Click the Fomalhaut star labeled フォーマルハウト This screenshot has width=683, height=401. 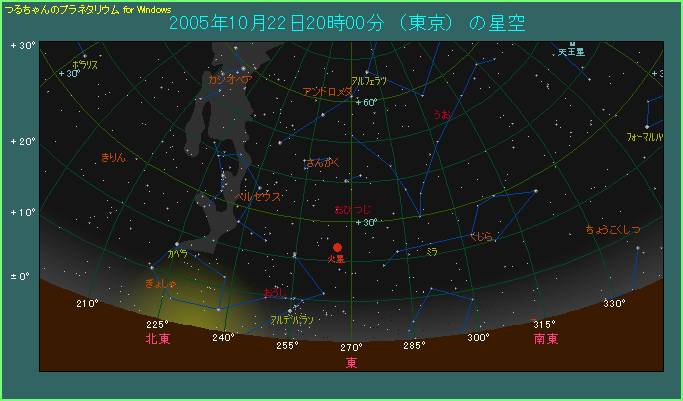648,124
